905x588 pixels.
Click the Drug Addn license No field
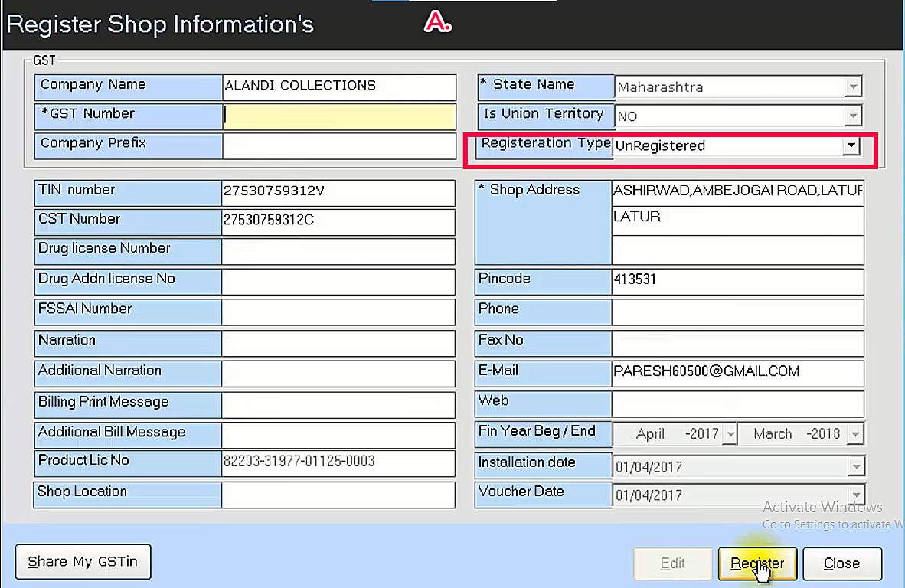pos(338,283)
